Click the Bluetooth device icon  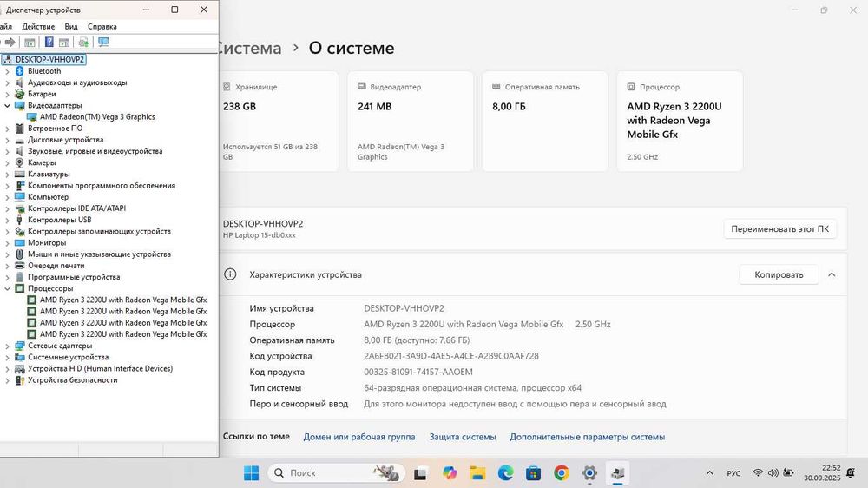(19, 71)
